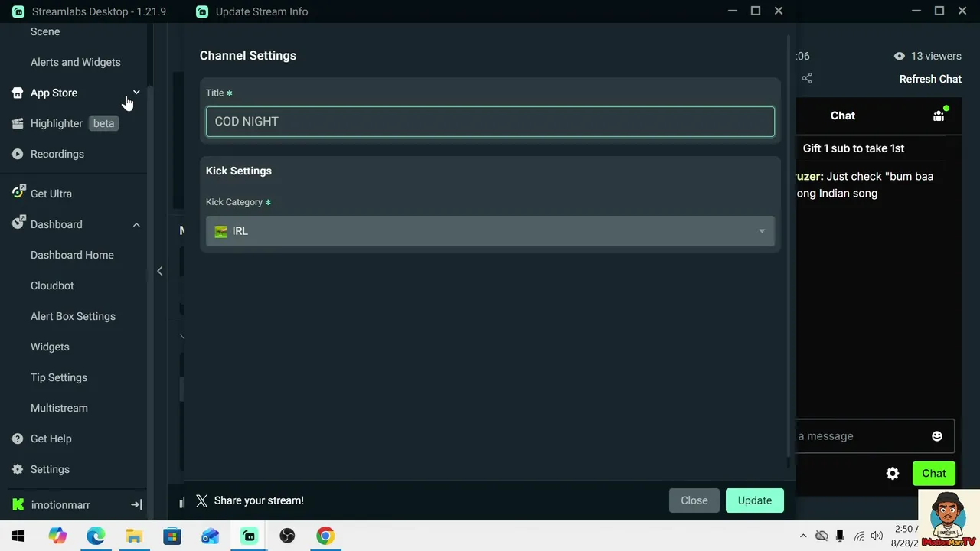
Task: Click the Gift 1 sub banner
Action: tap(854, 148)
